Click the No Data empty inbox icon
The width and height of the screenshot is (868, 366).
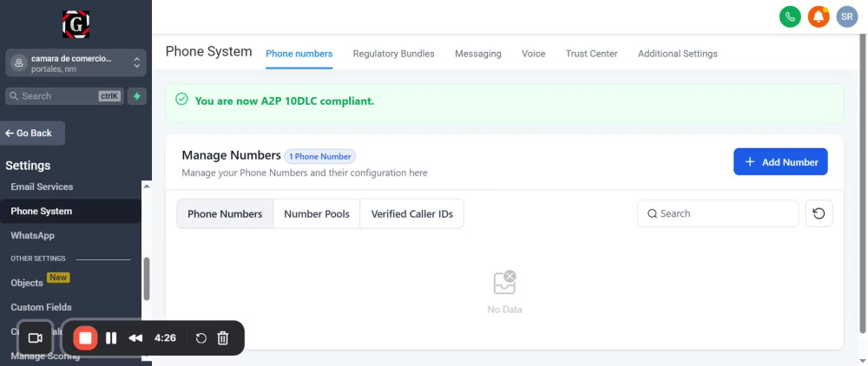click(x=504, y=282)
